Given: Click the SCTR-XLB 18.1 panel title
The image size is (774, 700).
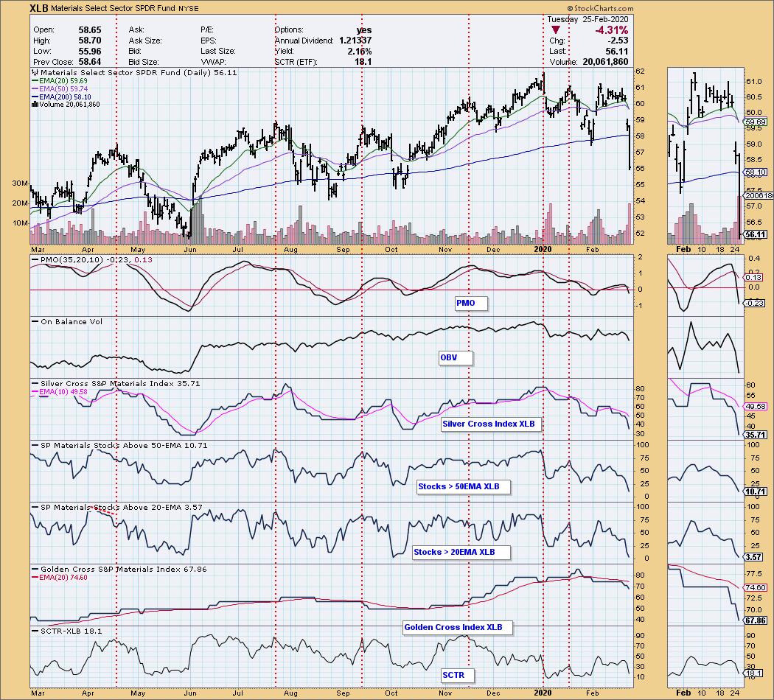Looking at the screenshot, I should (x=67, y=631).
